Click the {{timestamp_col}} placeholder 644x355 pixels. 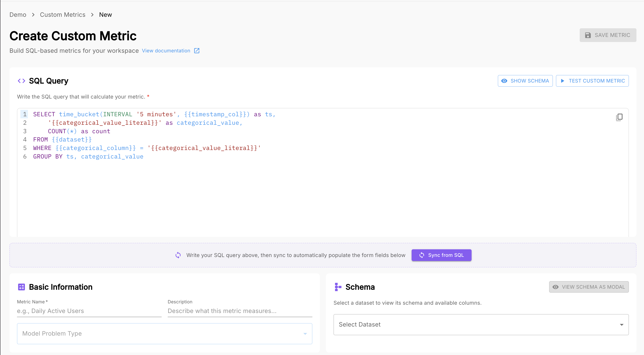click(x=215, y=114)
